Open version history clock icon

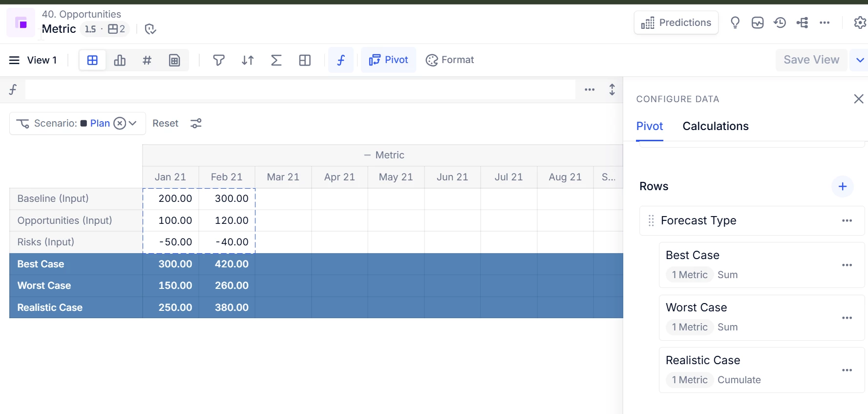(780, 22)
